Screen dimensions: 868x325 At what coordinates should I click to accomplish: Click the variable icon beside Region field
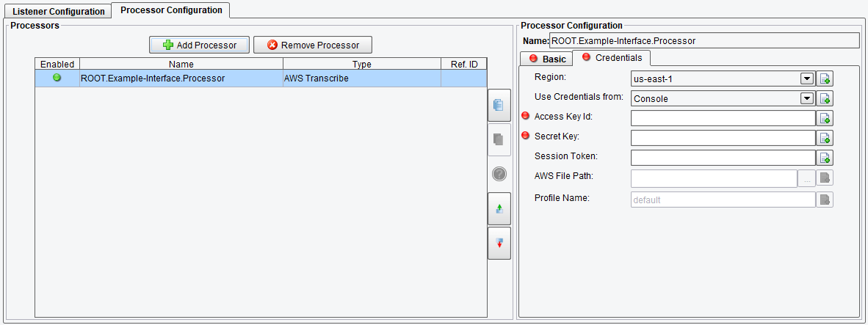tap(825, 78)
